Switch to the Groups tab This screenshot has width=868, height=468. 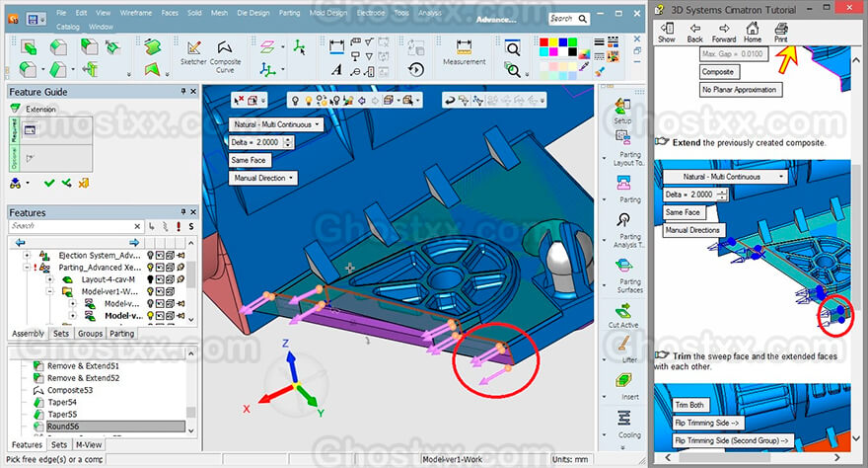[90, 334]
